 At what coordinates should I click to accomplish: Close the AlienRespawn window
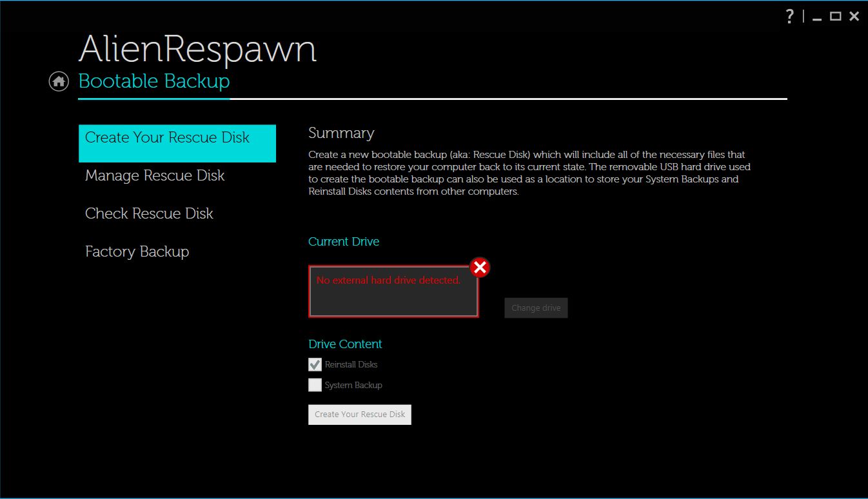pos(854,16)
